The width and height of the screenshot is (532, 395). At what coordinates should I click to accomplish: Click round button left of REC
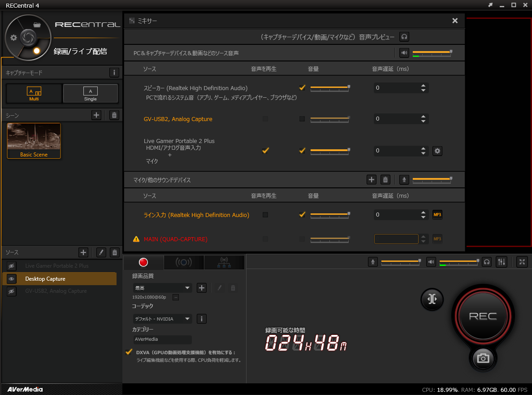(432, 299)
